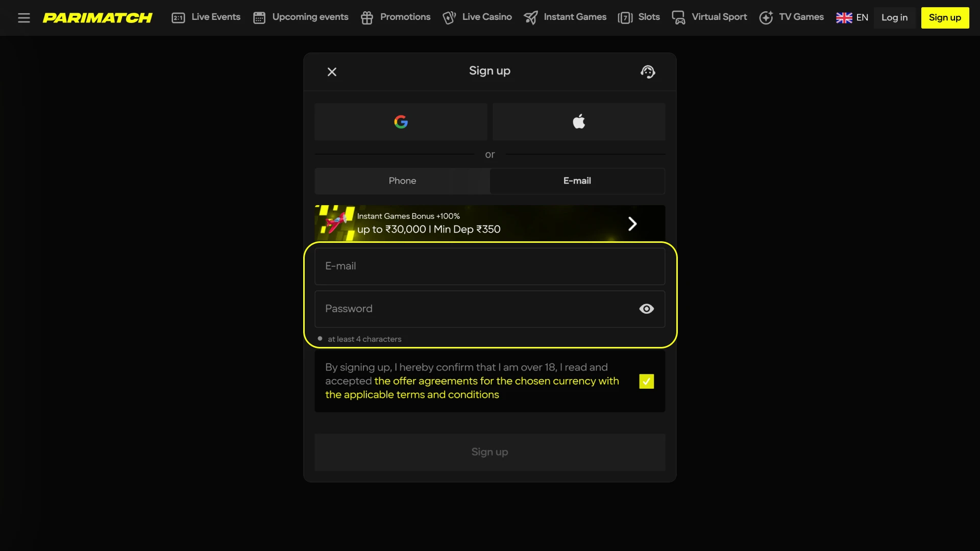Click the Log in button
This screenshot has height=551, width=980.
[x=894, y=18]
